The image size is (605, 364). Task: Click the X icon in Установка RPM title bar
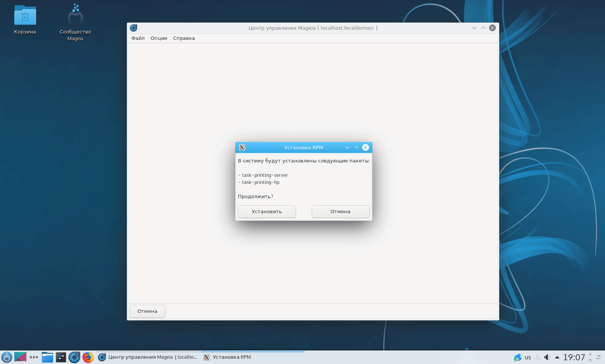coord(242,147)
